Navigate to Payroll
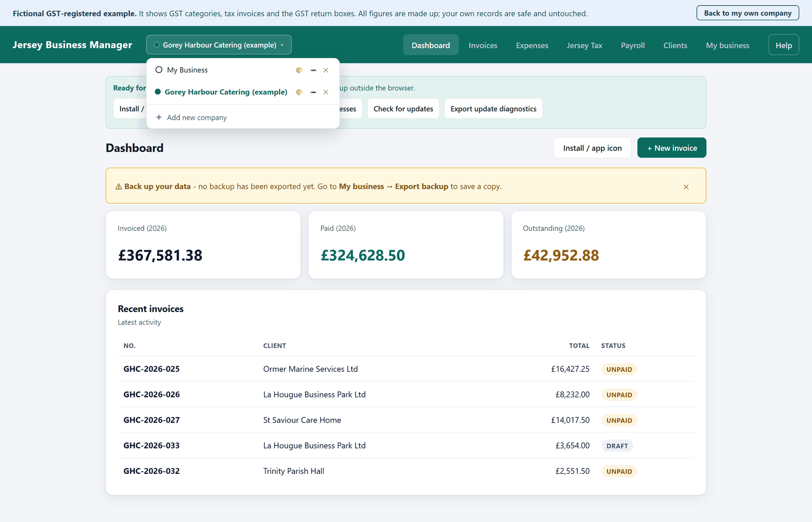Screen dimensions: 812x522 633,45
